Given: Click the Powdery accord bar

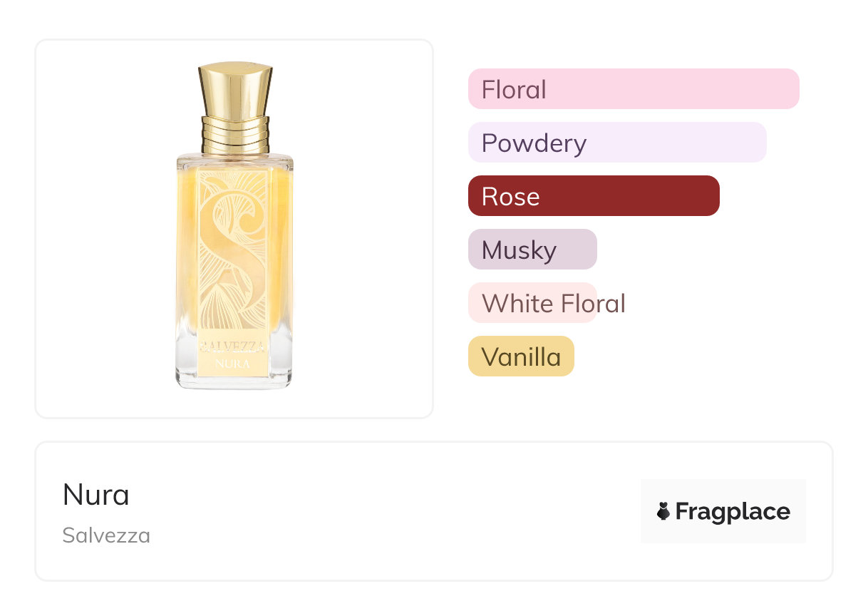Looking at the screenshot, I should point(616,143).
